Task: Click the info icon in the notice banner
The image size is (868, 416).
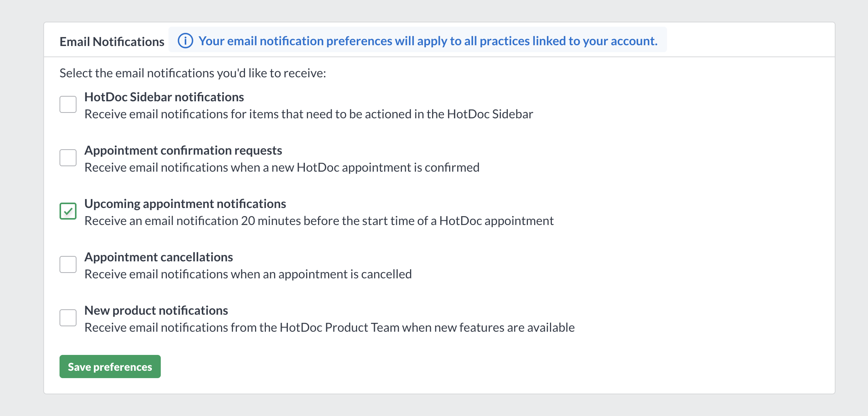Action: (185, 41)
